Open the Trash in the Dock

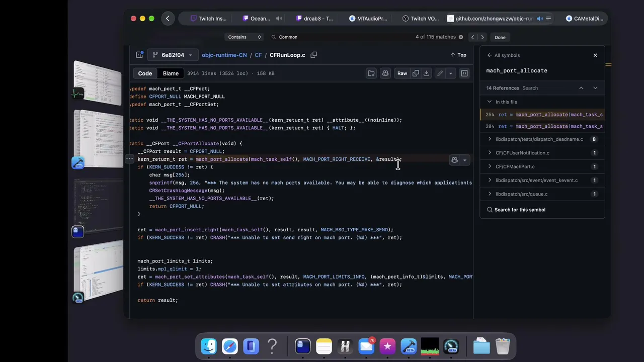point(503,346)
